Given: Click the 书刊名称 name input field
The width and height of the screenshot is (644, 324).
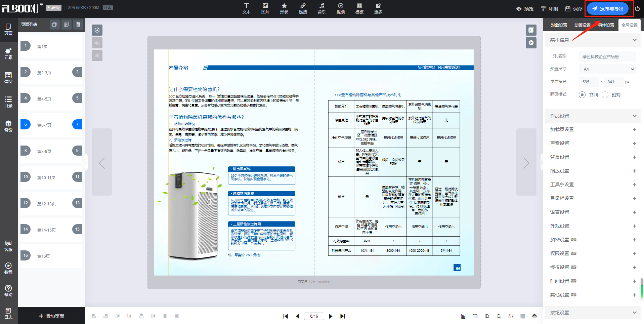Looking at the screenshot, I should tap(607, 56).
